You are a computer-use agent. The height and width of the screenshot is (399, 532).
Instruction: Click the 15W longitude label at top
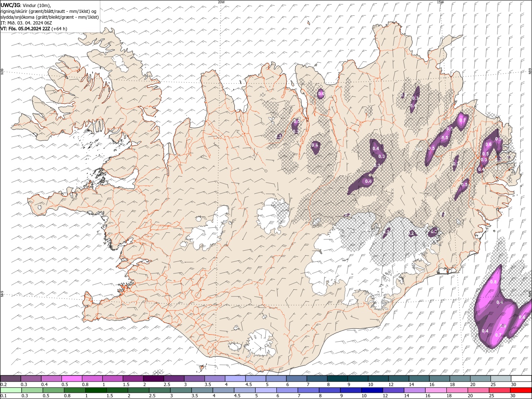(441, 2)
